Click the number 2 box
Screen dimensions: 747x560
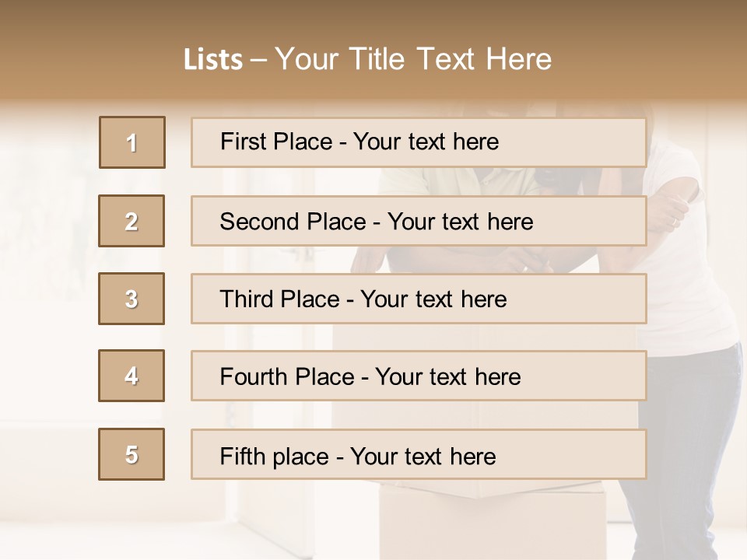click(x=132, y=221)
